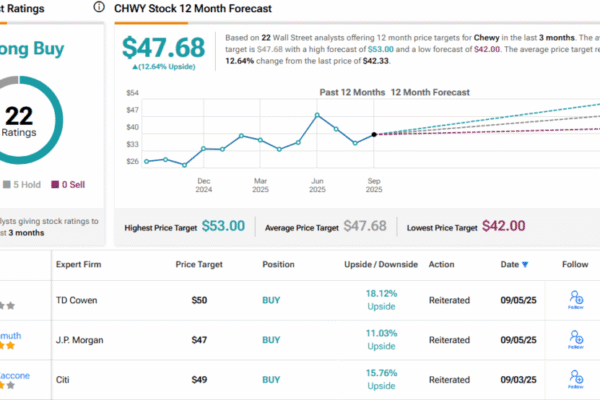Click the 0 Sell legend entry

(68, 184)
